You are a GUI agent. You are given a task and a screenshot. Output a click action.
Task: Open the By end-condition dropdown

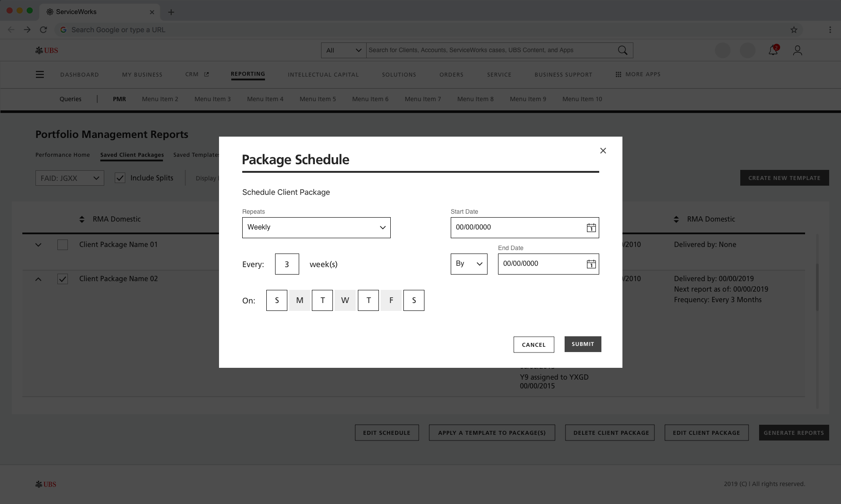tap(469, 264)
